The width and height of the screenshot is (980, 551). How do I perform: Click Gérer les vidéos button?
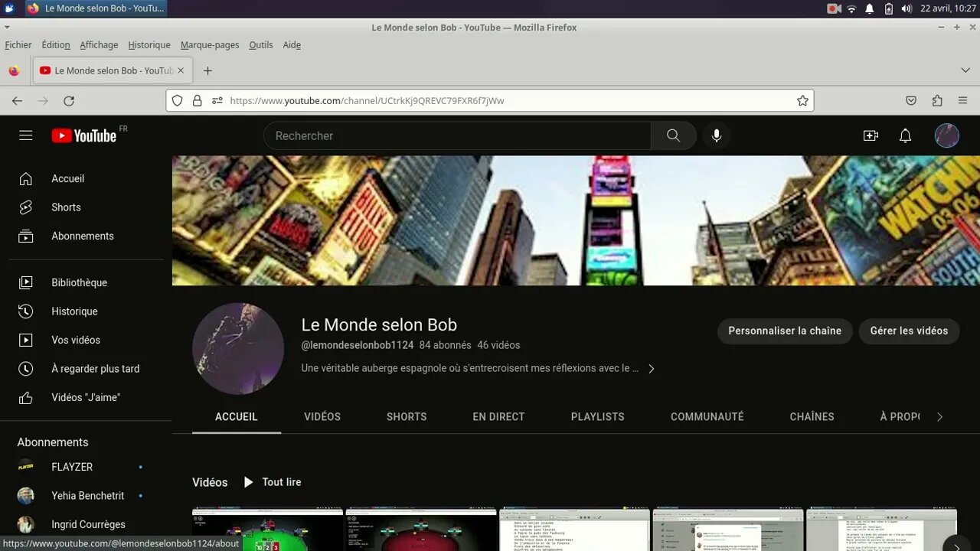click(x=909, y=331)
